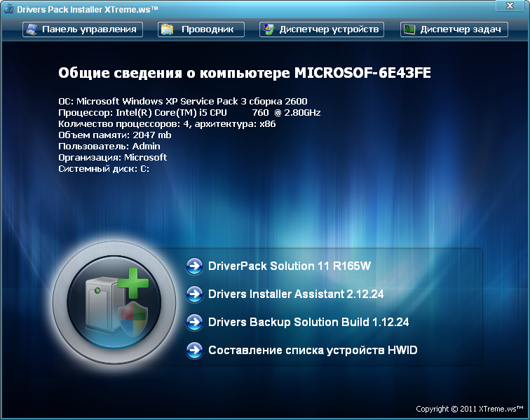Click the Организация: Microsoft line
Image resolution: width=530 pixels, height=420 pixels.
113,157
